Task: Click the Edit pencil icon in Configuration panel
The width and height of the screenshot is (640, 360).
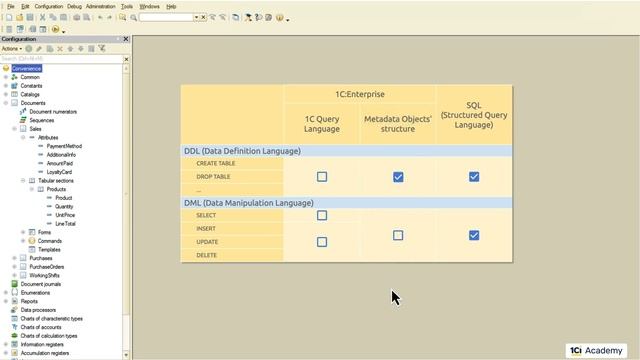Action: pyautogui.click(x=39, y=49)
